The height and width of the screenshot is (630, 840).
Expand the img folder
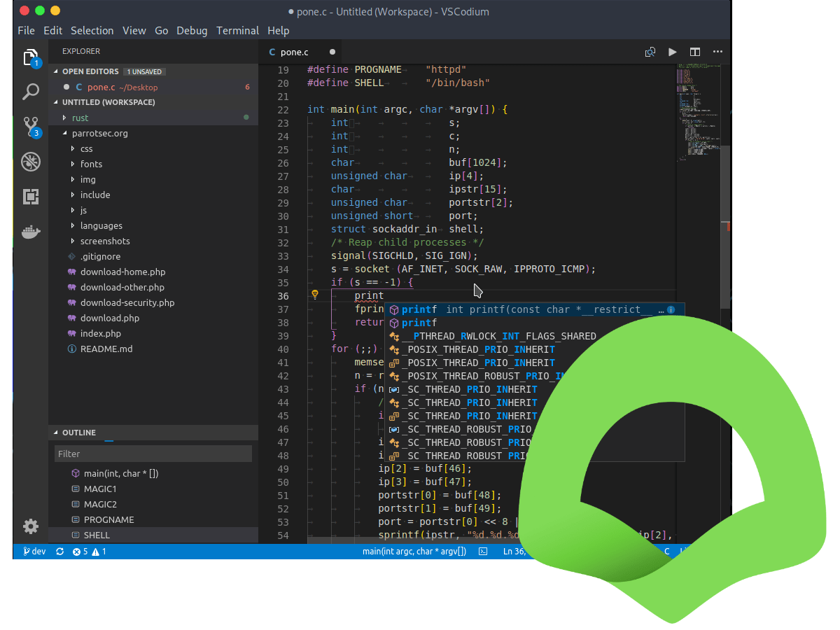click(153, 179)
